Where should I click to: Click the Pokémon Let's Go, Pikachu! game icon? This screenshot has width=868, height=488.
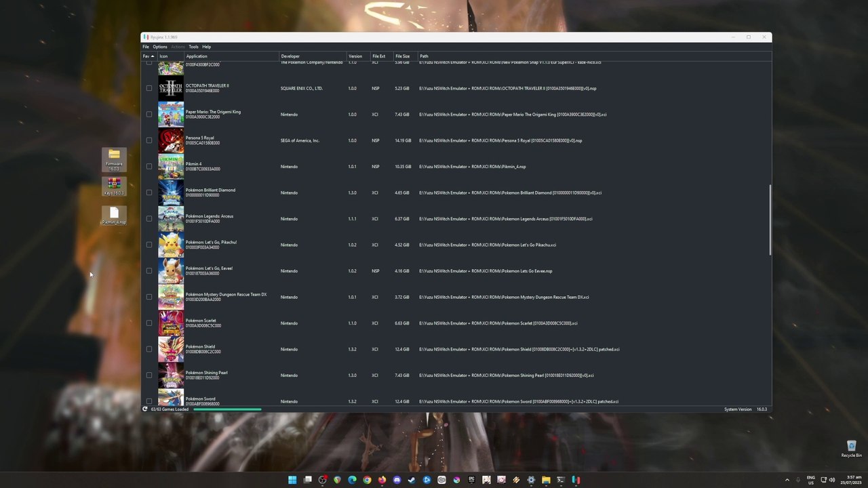click(171, 245)
